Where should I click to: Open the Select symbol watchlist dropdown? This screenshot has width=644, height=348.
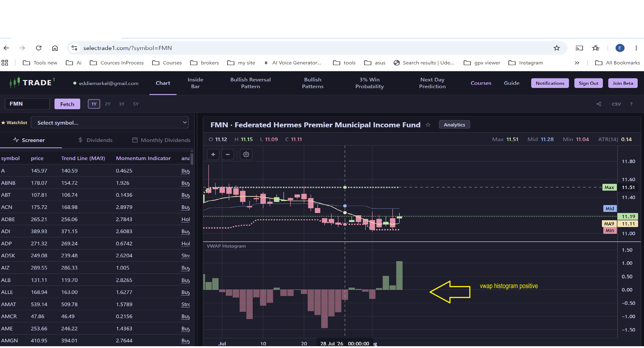pos(109,123)
